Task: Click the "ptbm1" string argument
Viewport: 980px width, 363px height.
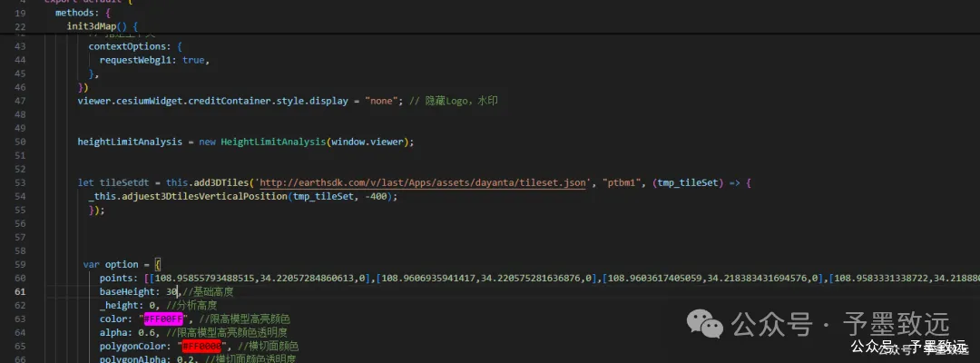Action: 622,183
